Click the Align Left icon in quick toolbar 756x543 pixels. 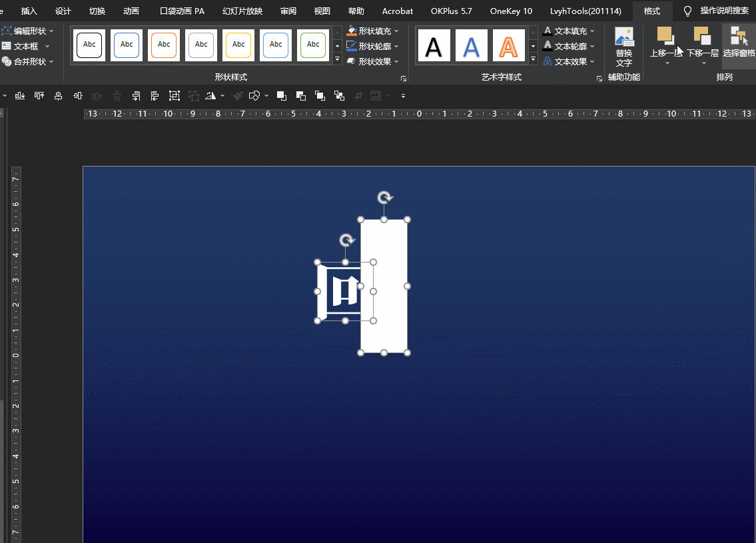click(x=155, y=96)
